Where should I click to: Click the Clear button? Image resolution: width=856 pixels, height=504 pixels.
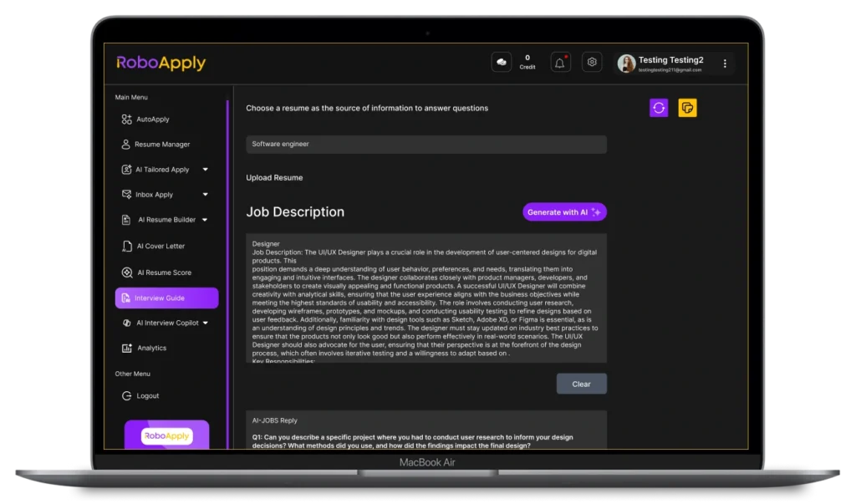pos(581,384)
